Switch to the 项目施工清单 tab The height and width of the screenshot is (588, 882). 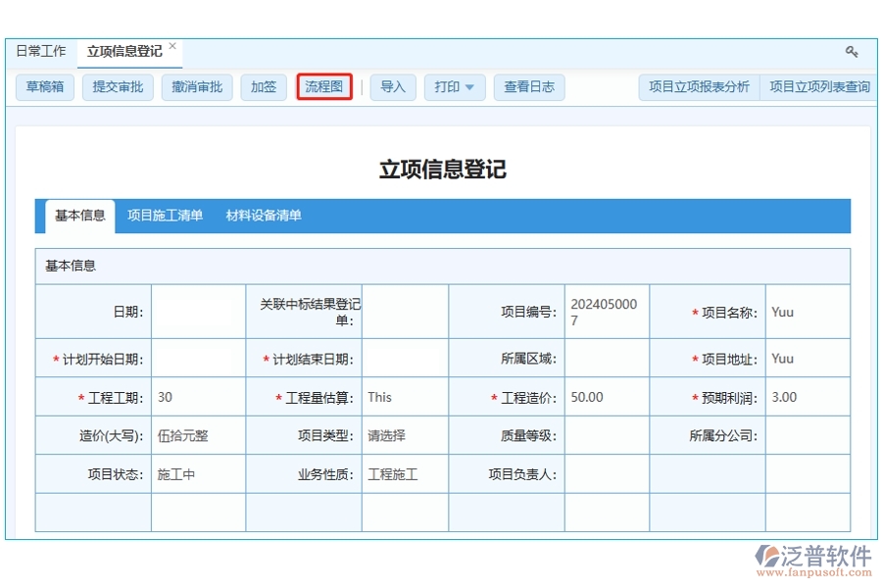pos(165,216)
